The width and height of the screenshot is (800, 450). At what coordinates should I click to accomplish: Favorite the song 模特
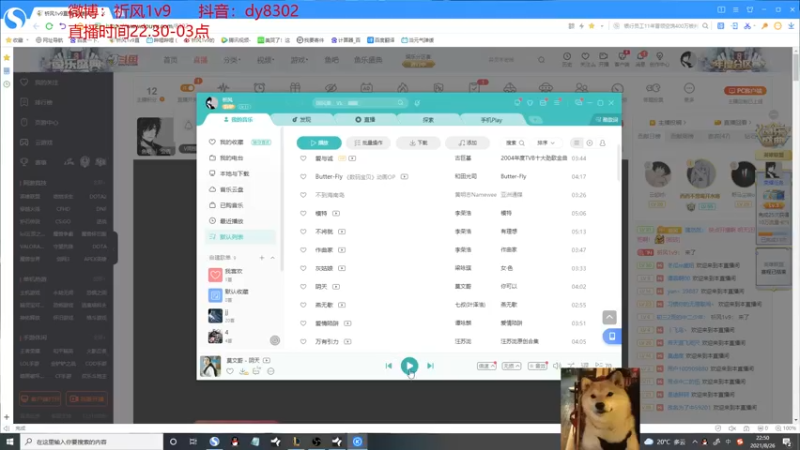click(303, 213)
